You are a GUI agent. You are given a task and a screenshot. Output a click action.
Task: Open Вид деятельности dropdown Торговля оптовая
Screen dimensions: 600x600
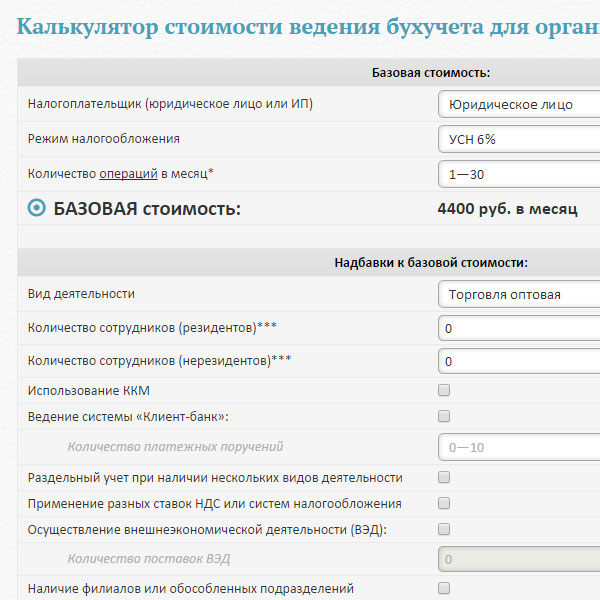519,294
